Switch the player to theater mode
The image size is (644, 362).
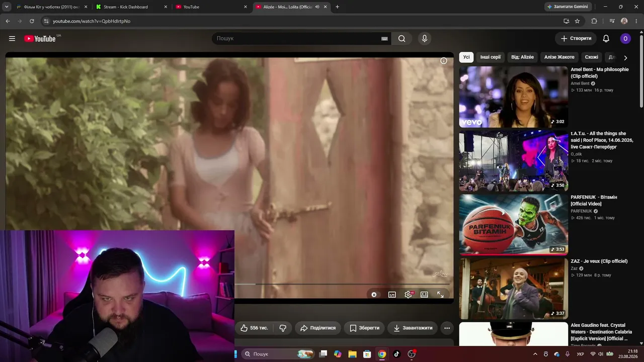(424, 295)
